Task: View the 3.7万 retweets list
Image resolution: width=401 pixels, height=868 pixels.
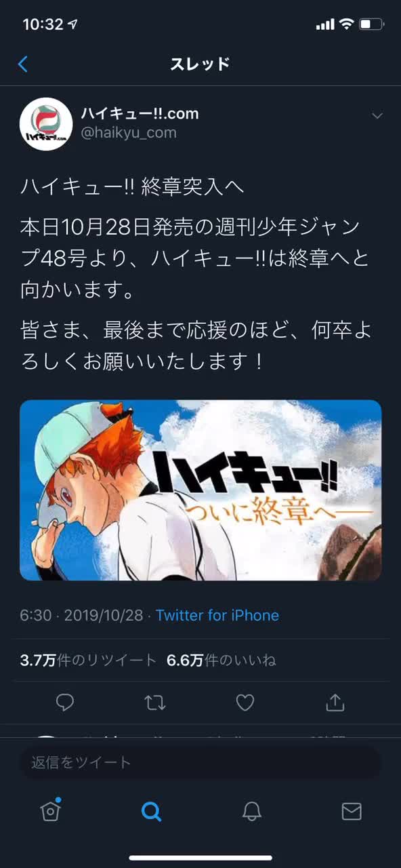Action: tap(88, 660)
